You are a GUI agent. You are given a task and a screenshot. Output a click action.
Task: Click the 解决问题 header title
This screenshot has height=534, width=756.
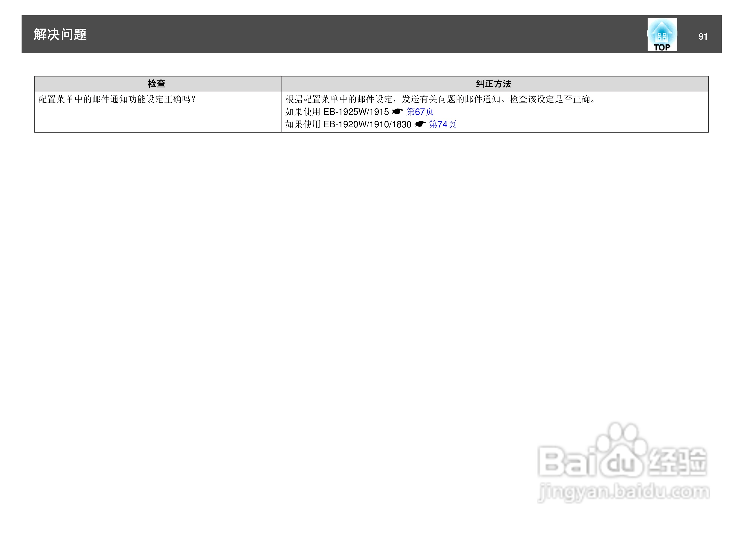(60, 35)
